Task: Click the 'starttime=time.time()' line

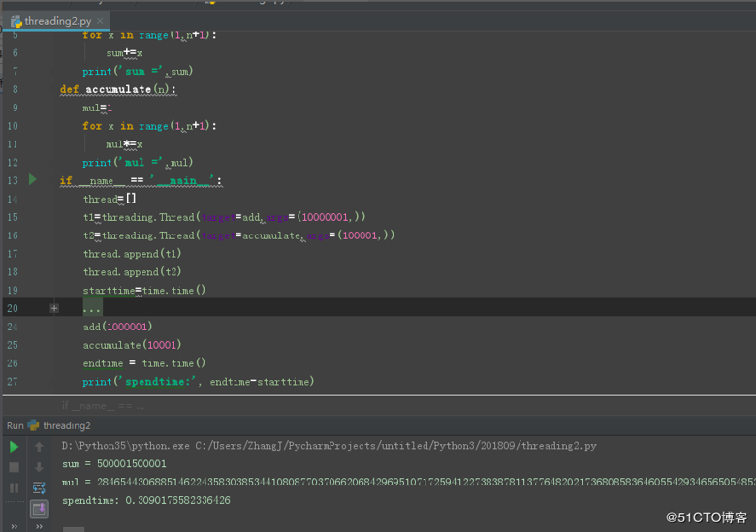Action: click(144, 290)
